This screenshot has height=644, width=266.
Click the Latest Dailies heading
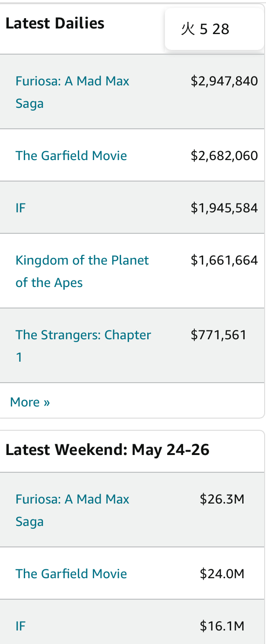(x=55, y=23)
